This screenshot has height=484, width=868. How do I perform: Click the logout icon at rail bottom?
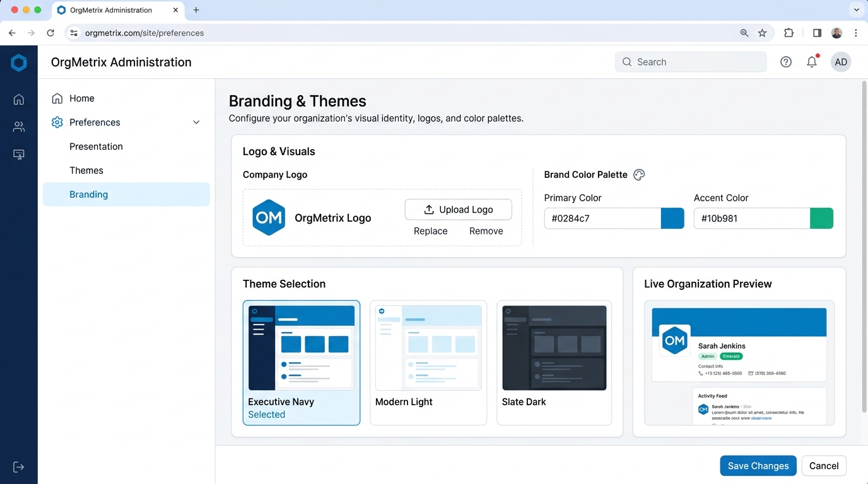click(19, 467)
